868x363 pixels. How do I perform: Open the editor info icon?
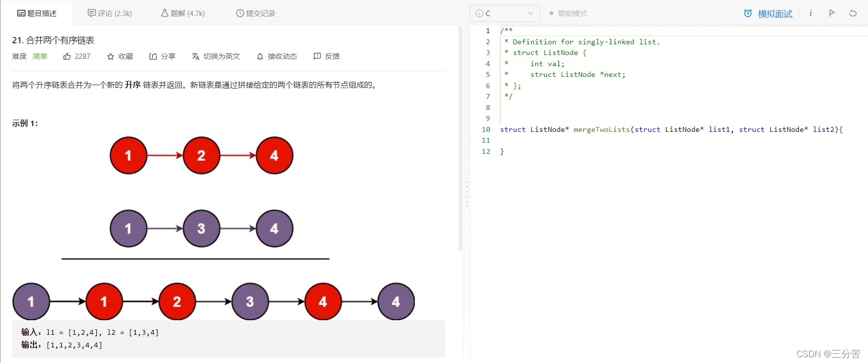(x=811, y=13)
